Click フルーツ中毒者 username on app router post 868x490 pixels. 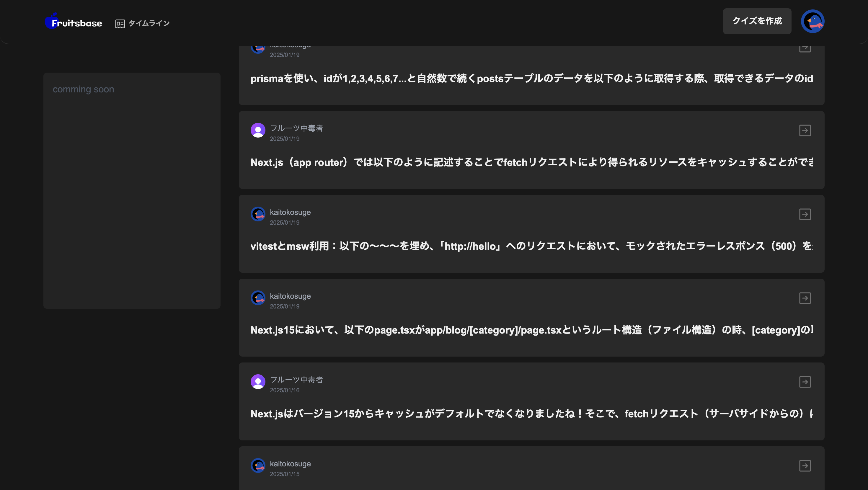click(x=296, y=128)
